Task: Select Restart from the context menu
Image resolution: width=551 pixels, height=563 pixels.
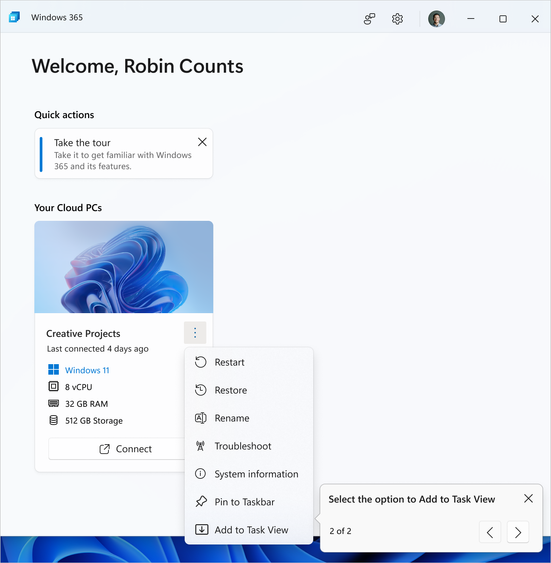Action: pyautogui.click(x=249, y=362)
